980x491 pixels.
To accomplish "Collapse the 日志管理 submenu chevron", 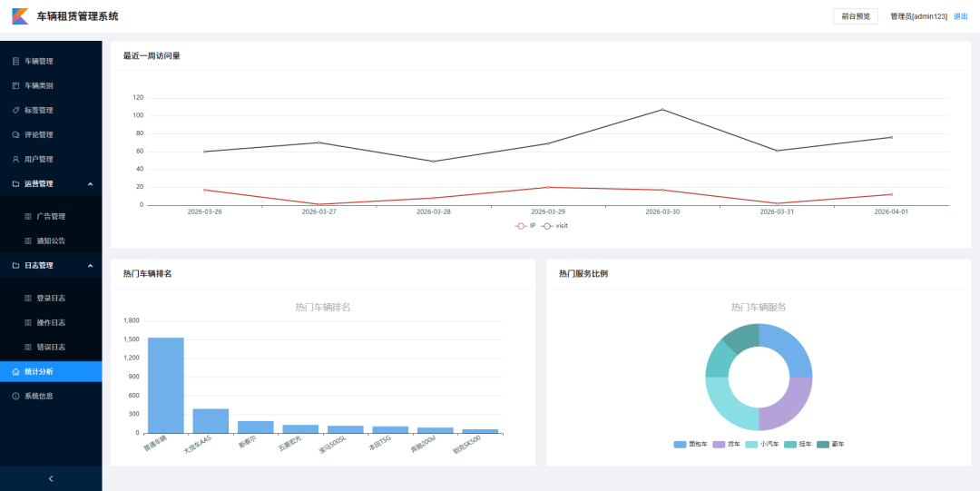I will pyautogui.click(x=90, y=265).
